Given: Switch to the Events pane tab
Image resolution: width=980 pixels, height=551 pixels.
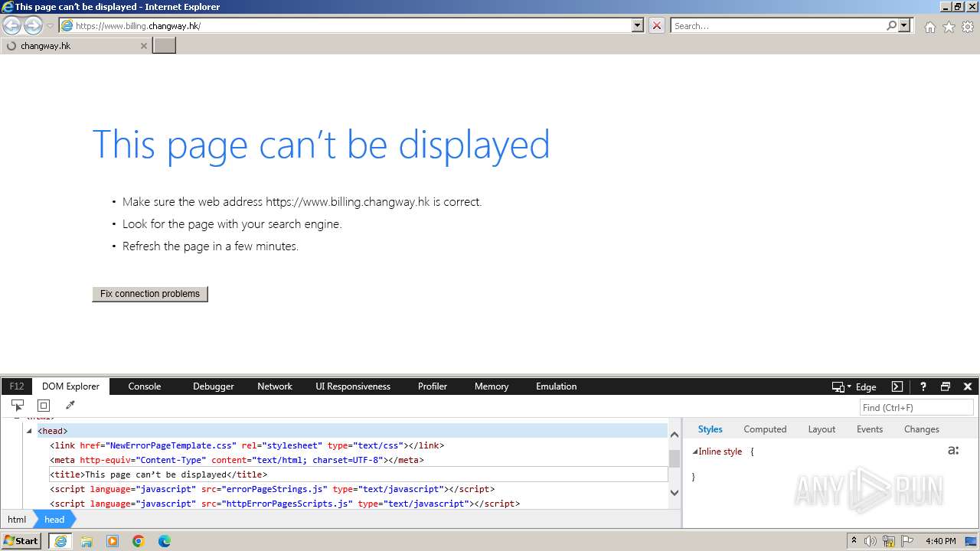Looking at the screenshot, I should point(870,429).
